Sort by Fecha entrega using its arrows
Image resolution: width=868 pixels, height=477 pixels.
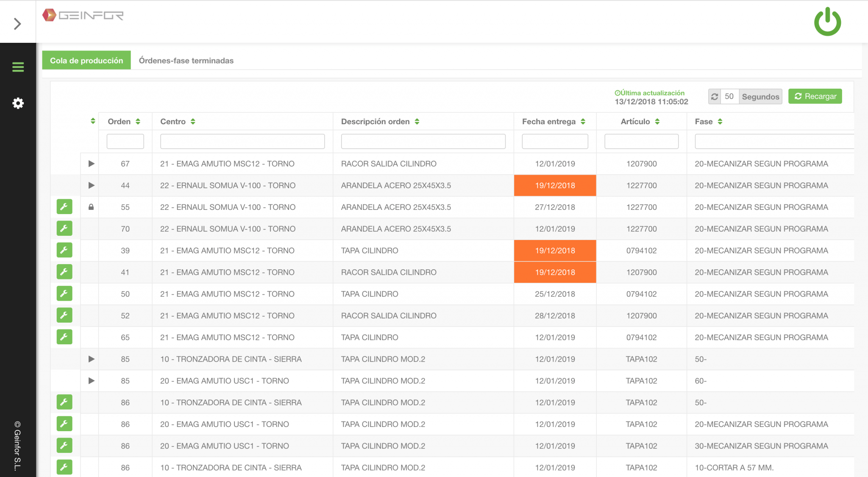click(x=584, y=121)
